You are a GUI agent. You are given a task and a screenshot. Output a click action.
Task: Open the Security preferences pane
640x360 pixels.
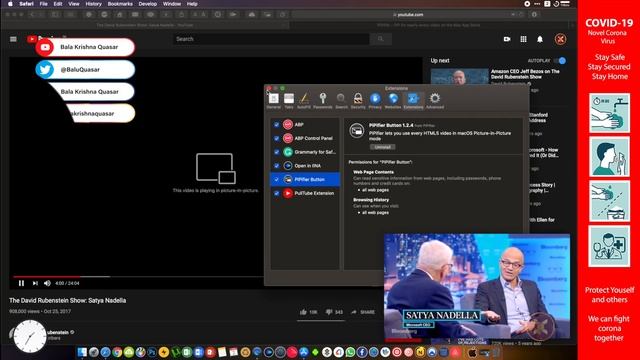pyautogui.click(x=358, y=100)
